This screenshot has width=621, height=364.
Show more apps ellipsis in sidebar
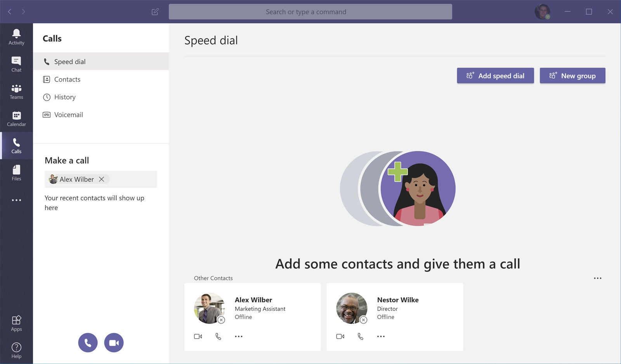[x=16, y=200]
